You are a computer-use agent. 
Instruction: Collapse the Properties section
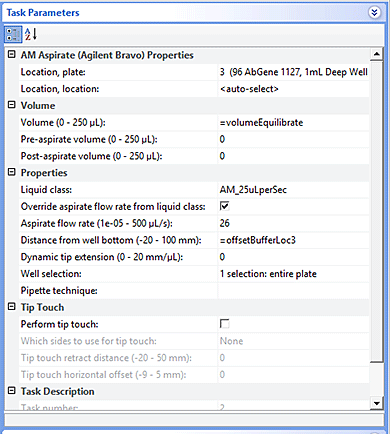point(12,172)
